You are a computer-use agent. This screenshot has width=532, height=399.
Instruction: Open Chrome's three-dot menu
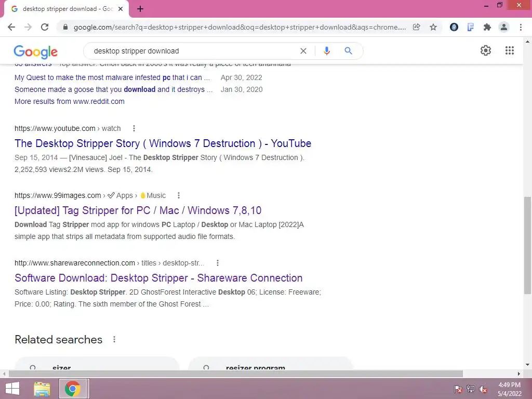pos(521,27)
